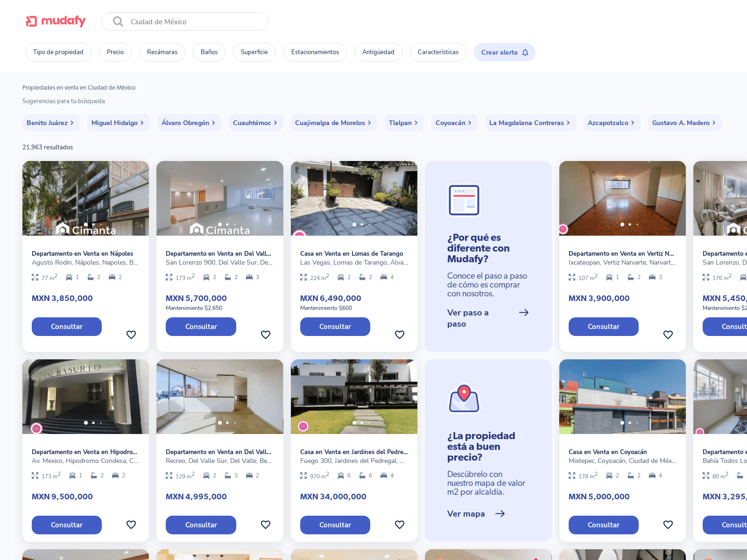The width and height of the screenshot is (747, 560).
Task: Open the Superficie filter
Action: click(x=254, y=52)
